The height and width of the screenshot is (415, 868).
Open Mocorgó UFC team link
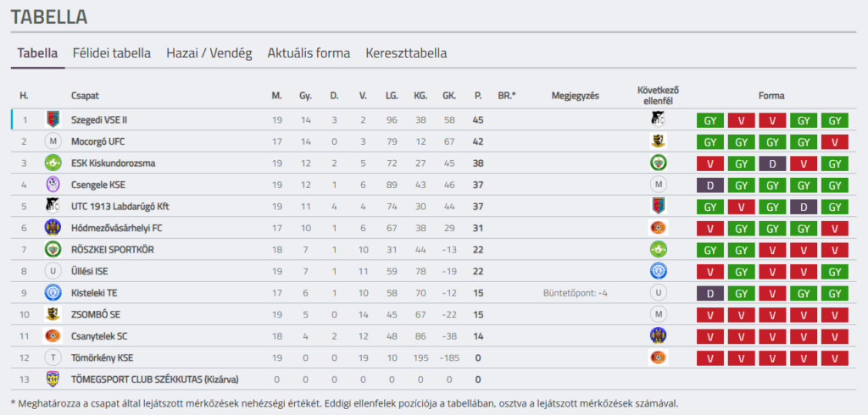coord(98,141)
